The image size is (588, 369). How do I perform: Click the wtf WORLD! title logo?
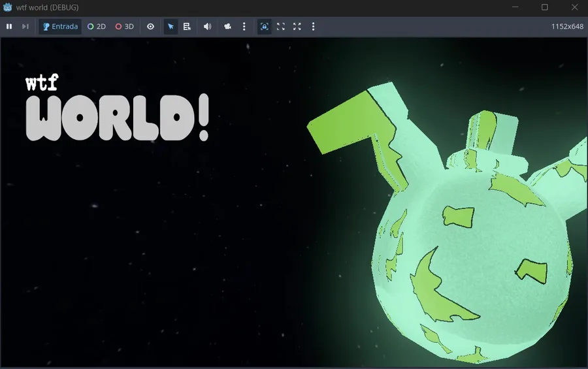click(117, 108)
